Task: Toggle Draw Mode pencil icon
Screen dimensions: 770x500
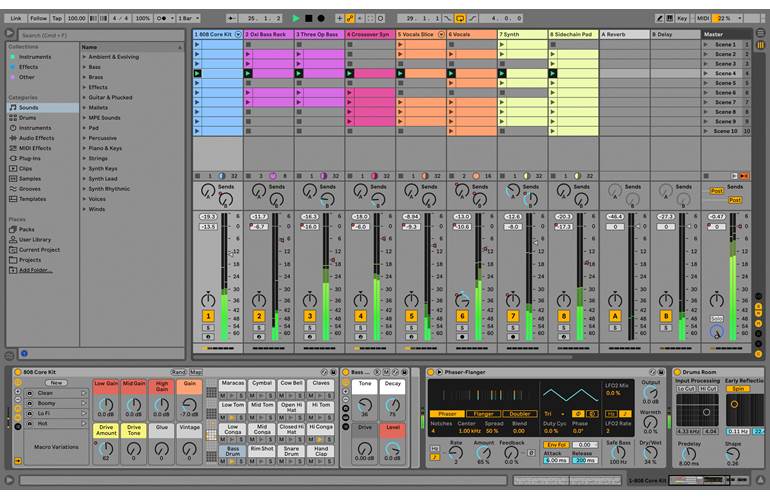Action: pyautogui.click(x=660, y=18)
